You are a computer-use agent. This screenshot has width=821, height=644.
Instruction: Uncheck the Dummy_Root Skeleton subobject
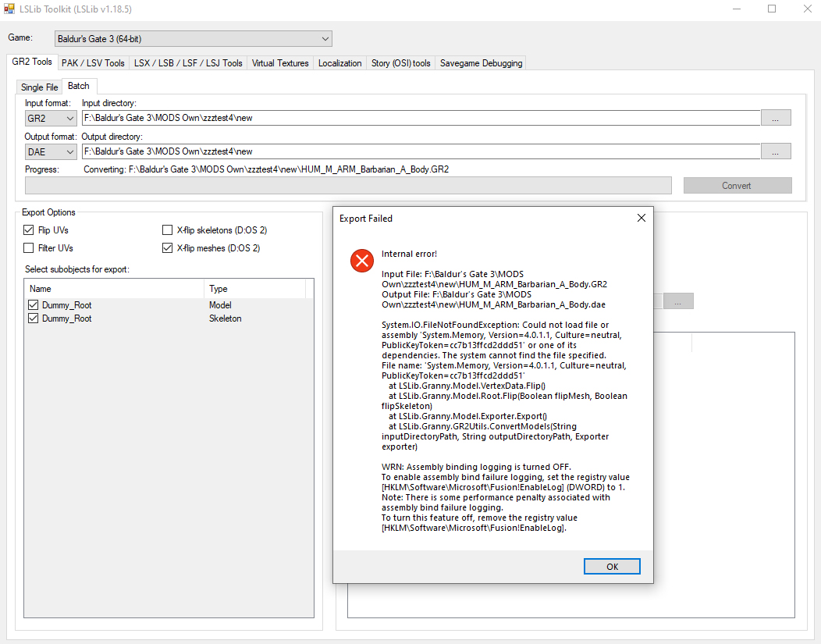(x=31, y=318)
